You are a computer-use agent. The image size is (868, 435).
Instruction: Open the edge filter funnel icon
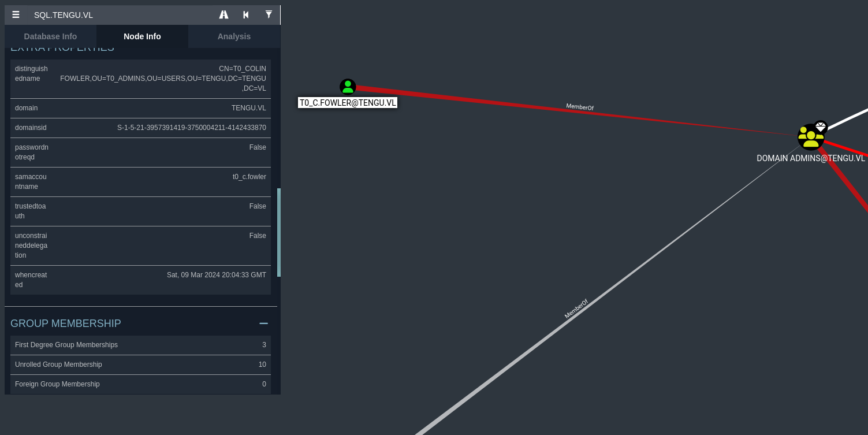pos(269,15)
